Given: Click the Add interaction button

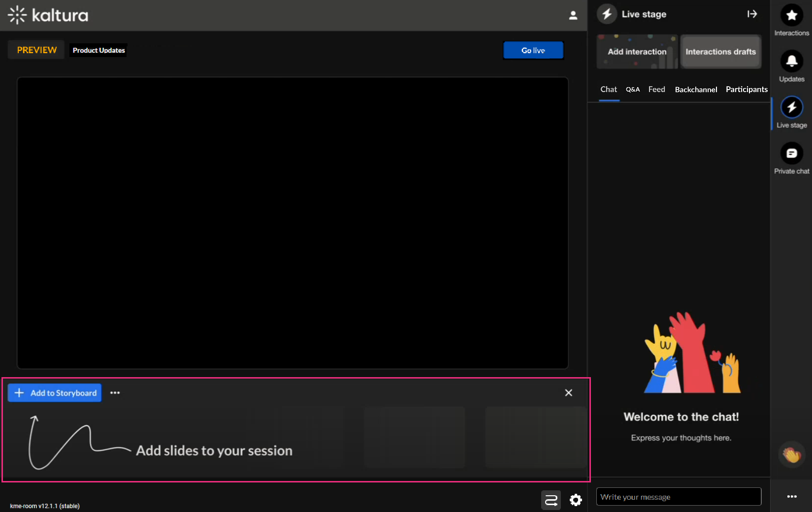Looking at the screenshot, I should [637, 52].
